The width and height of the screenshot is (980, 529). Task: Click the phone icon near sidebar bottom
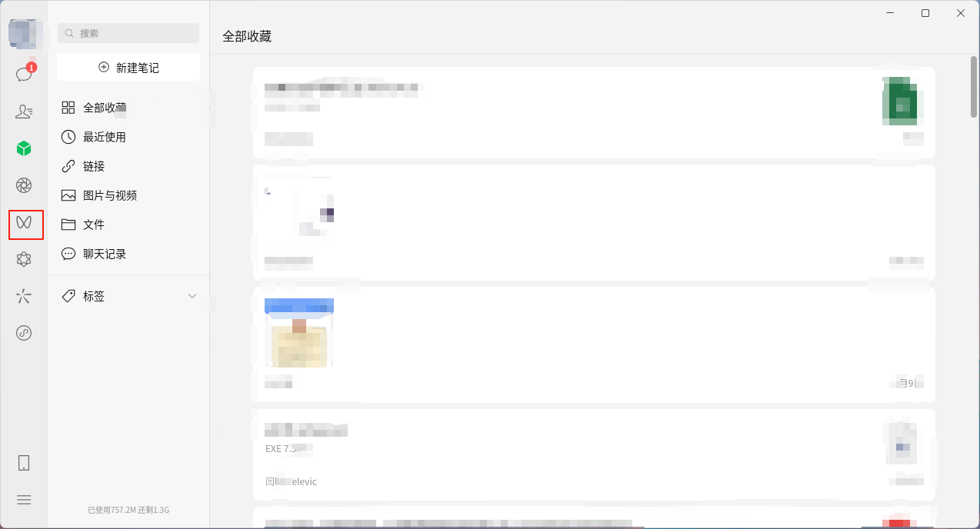[24, 463]
